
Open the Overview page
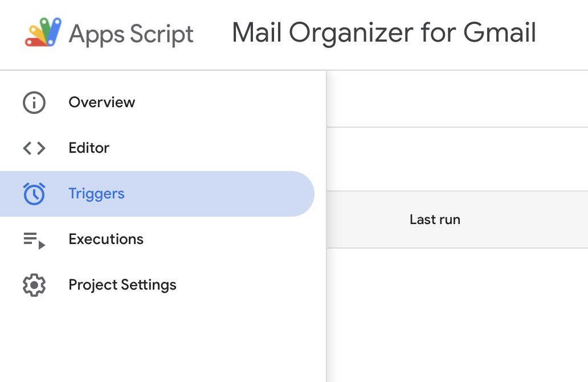157,103
